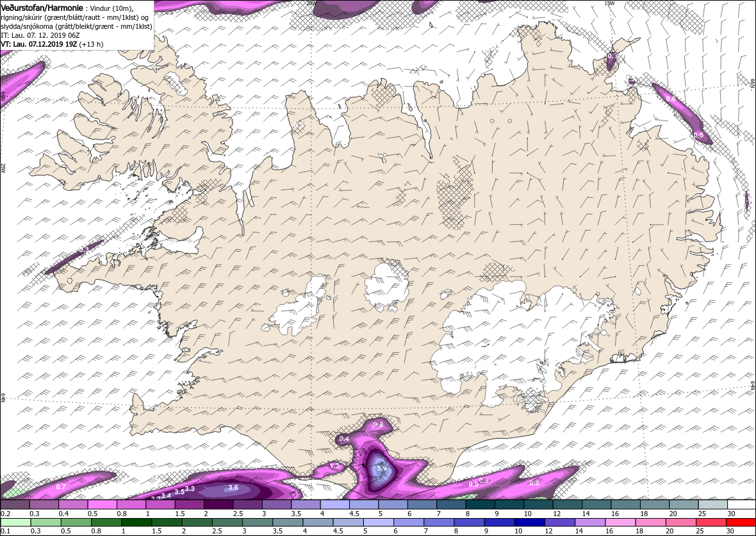The width and height of the screenshot is (756, 536).
Task: Click the 1.3 precipitation value label
Action: point(334,466)
